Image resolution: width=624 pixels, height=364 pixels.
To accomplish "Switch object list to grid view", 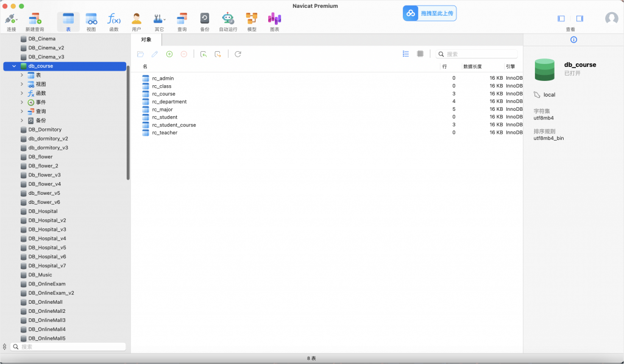I will 420,54.
